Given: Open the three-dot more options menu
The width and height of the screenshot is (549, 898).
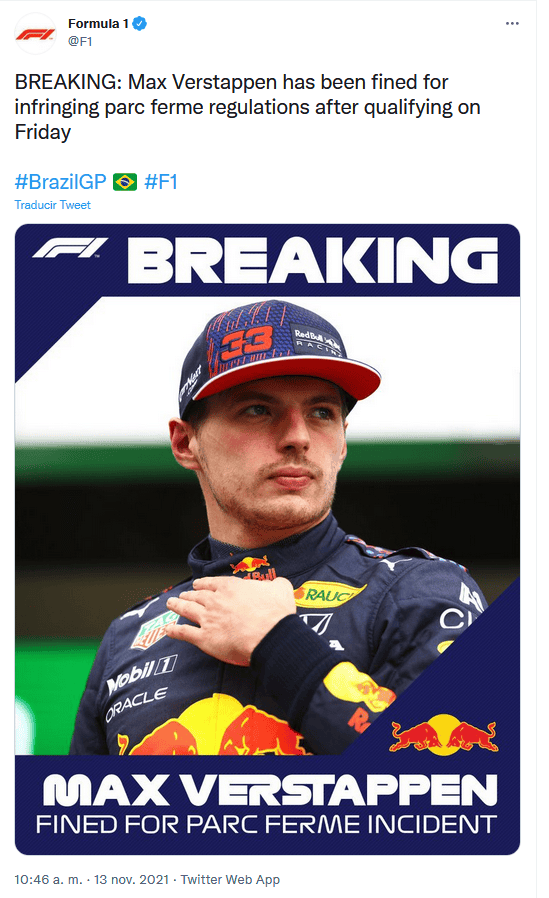Looking at the screenshot, I should pos(512,23).
